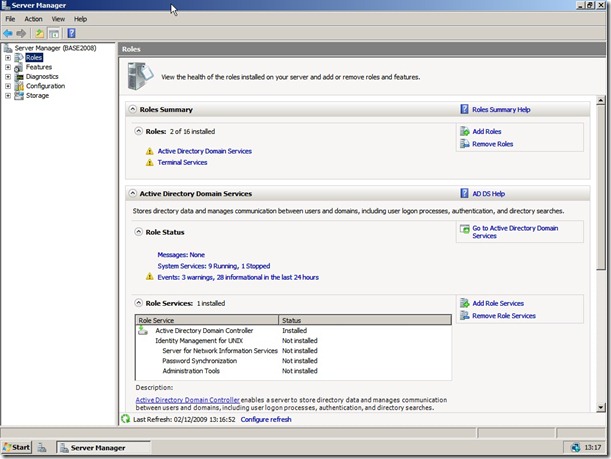Select the Identity Management for UNIX row
The height and width of the screenshot is (459, 611).
click(293, 341)
